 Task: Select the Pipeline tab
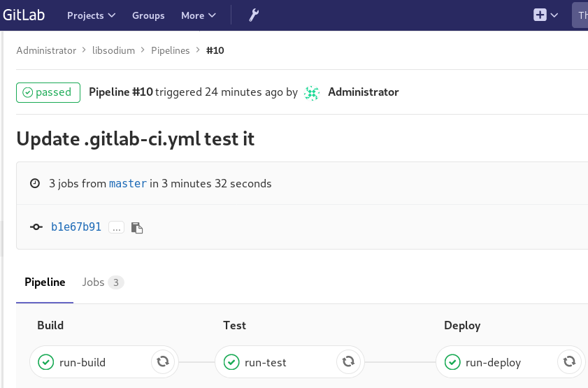45,282
